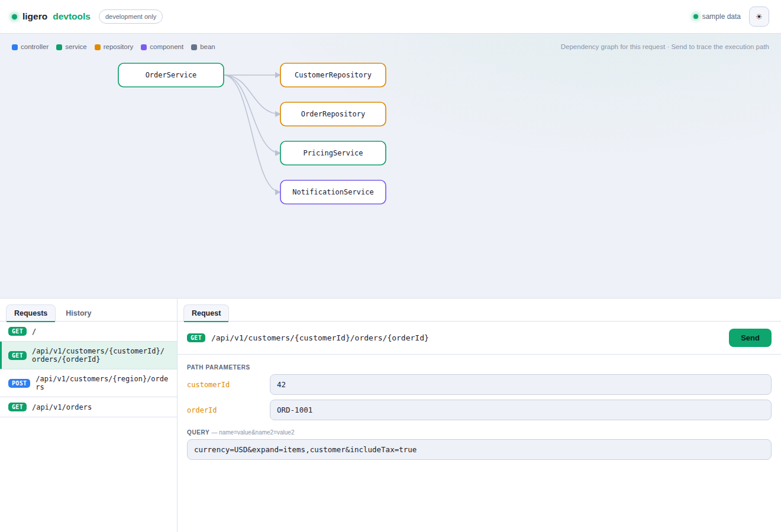Click the GET badge for root path
The image size is (781, 532).
point(18,332)
